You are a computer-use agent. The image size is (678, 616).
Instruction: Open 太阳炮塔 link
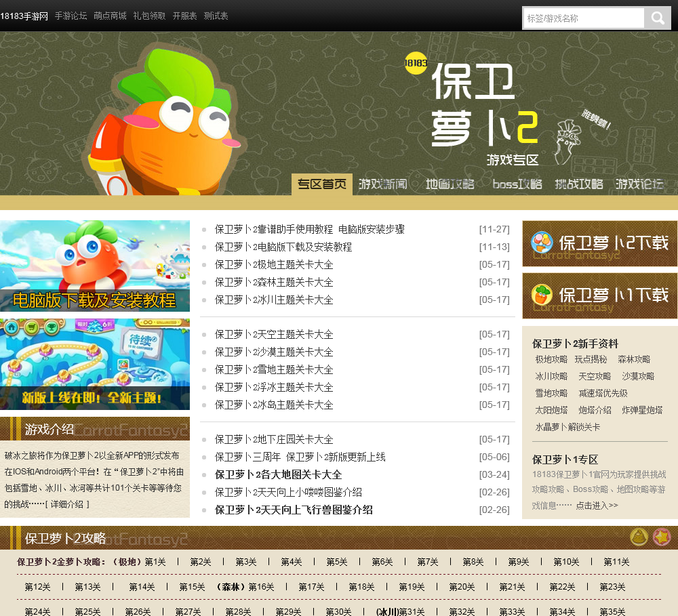click(551, 410)
